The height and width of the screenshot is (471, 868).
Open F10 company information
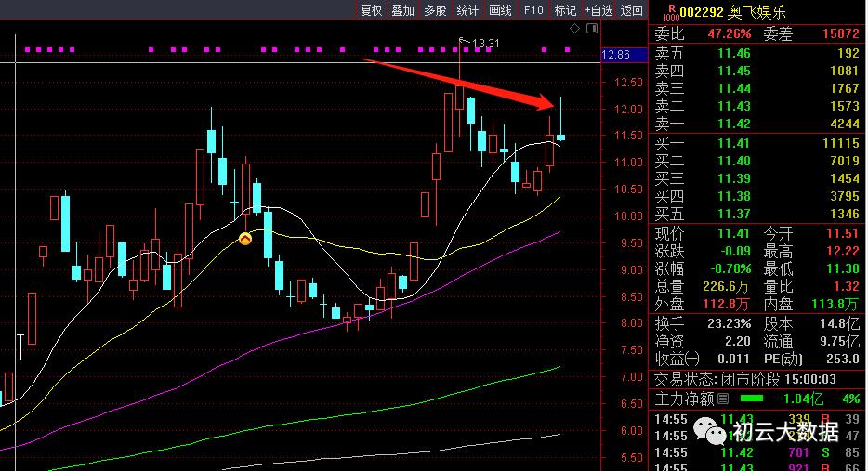click(x=533, y=10)
